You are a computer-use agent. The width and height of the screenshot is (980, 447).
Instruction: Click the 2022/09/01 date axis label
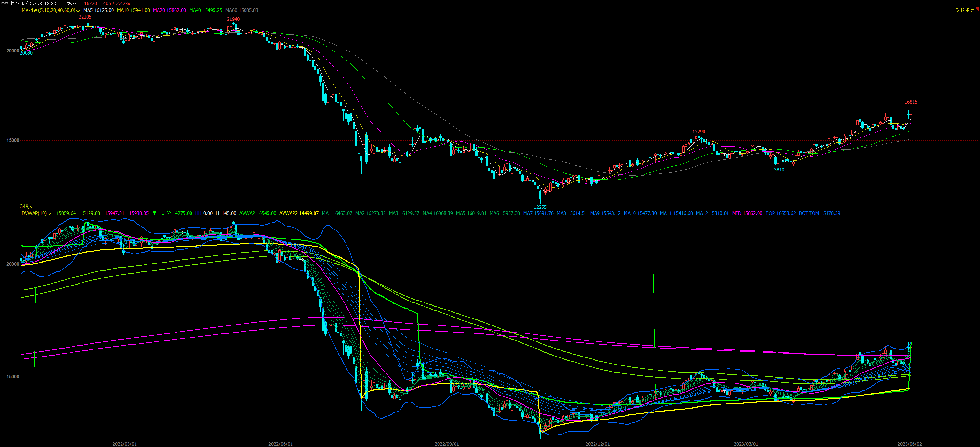447,444
